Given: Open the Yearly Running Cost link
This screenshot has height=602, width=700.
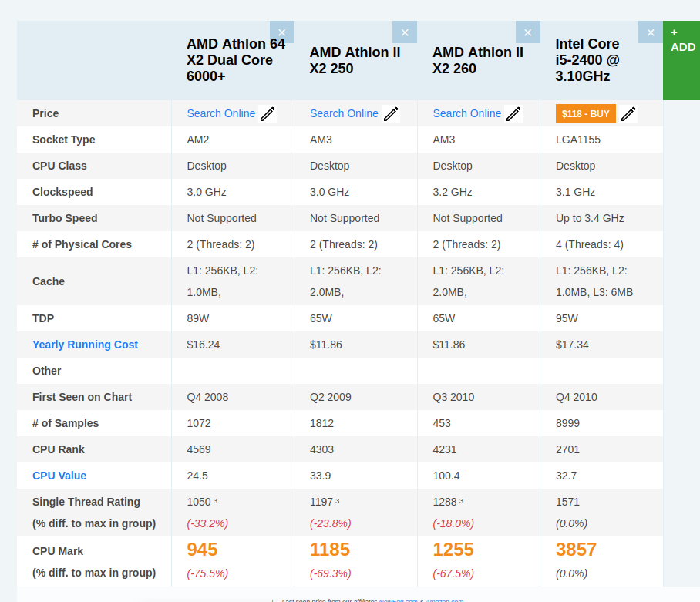Looking at the screenshot, I should (x=86, y=345).
